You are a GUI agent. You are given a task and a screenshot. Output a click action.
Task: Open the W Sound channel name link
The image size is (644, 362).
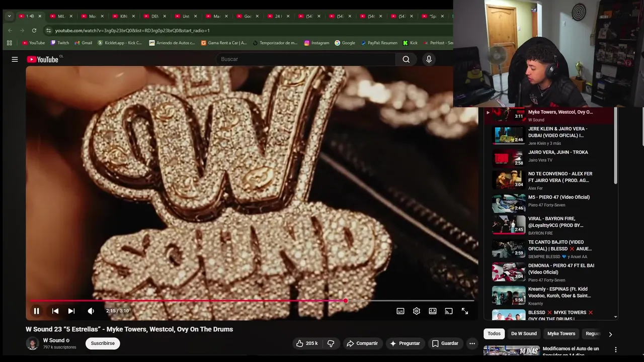pos(54,340)
